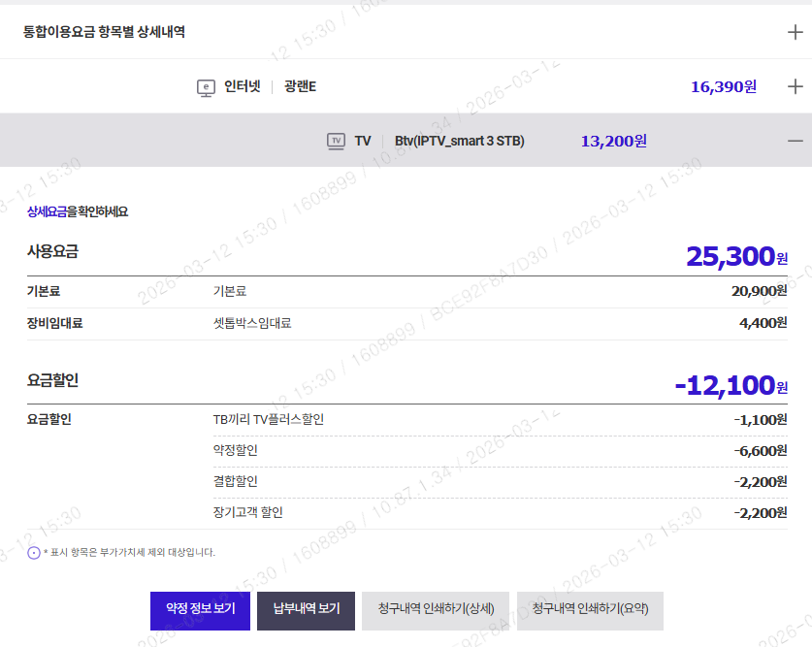Expand the 인터넷 row with plus icon
The image size is (812, 647).
pyautogui.click(x=795, y=86)
